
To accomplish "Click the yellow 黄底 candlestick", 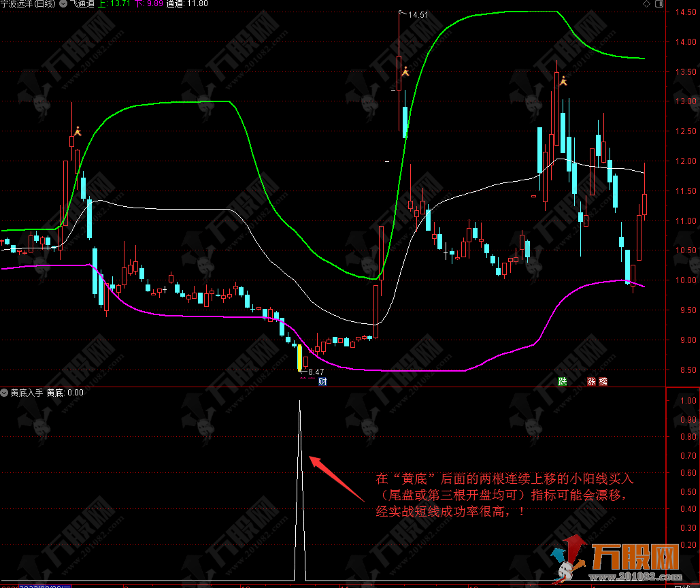I will click(299, 357).
